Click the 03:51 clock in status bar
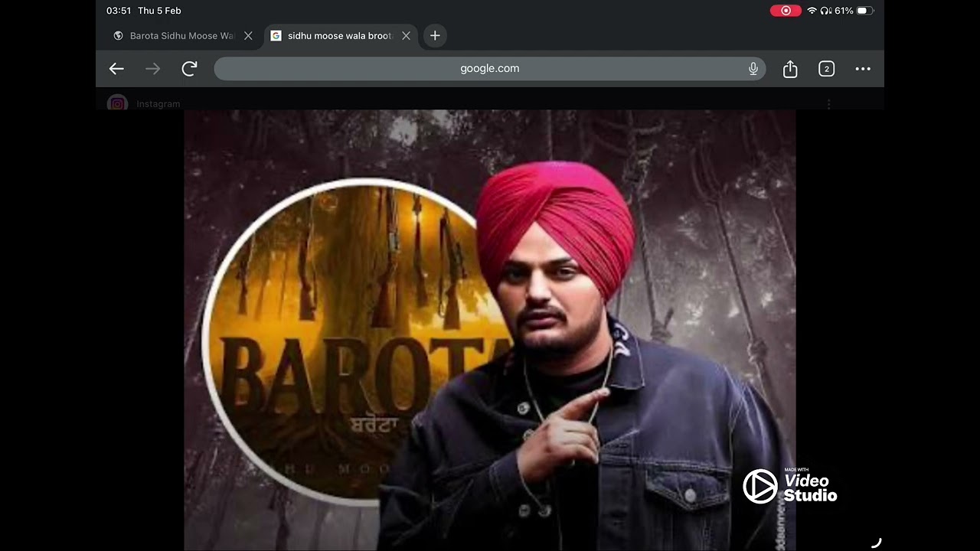 119,11
